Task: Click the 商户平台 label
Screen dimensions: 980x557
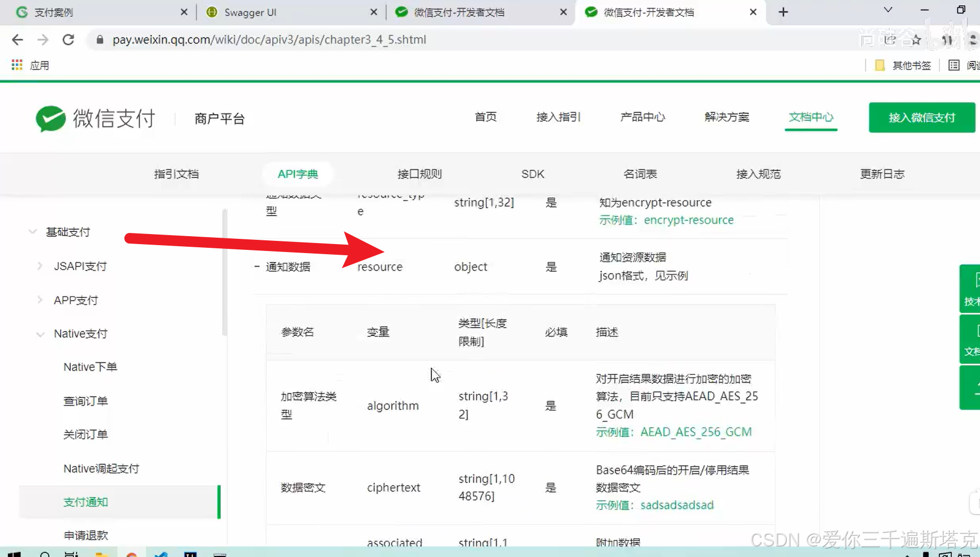Action: tap(220, 119)
